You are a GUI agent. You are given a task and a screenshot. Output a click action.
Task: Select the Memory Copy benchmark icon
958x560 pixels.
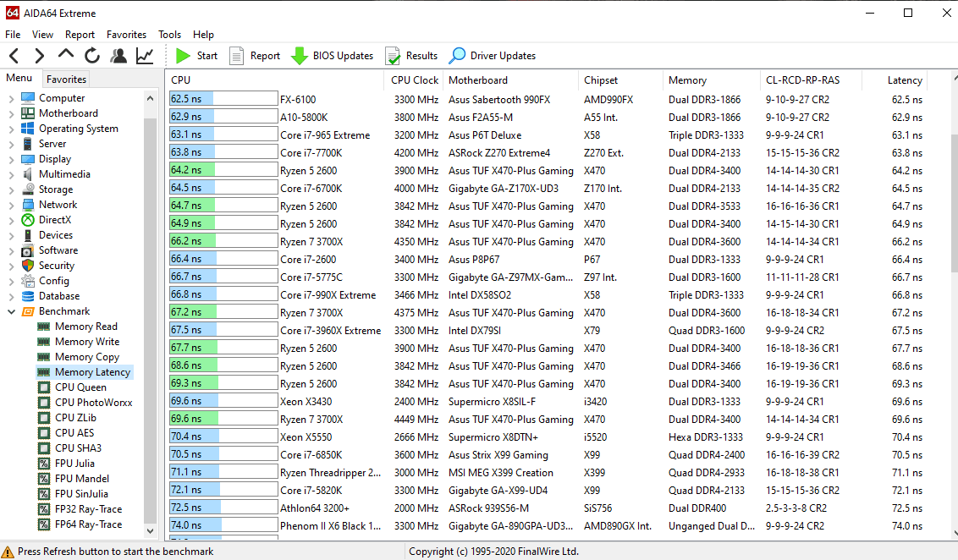[43, 357]
